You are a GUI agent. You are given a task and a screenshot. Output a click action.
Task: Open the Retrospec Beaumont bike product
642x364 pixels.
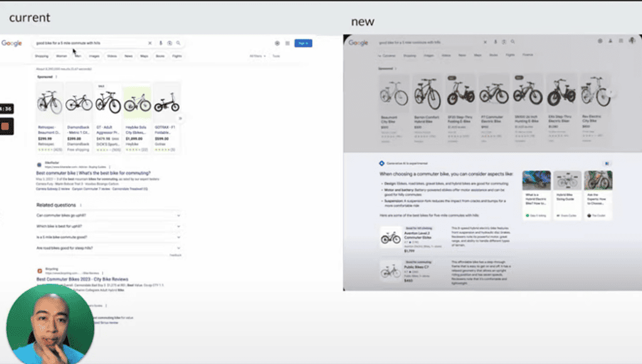50,117
